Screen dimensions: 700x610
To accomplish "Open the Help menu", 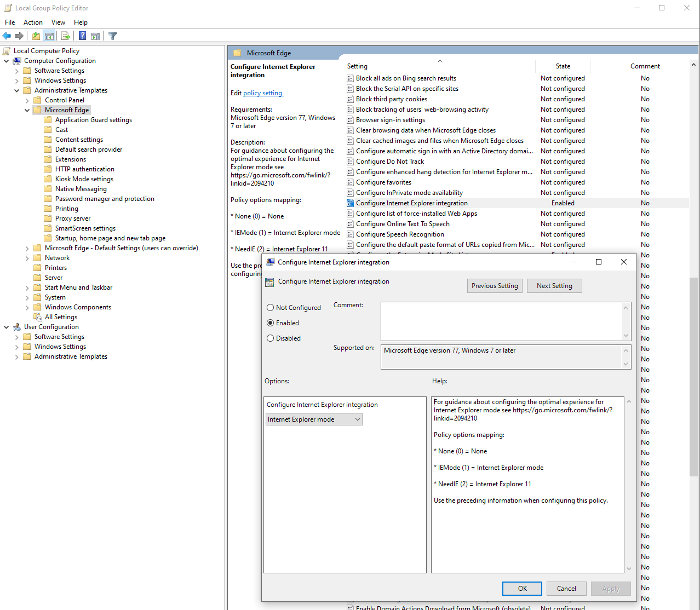I will (81, 22).
